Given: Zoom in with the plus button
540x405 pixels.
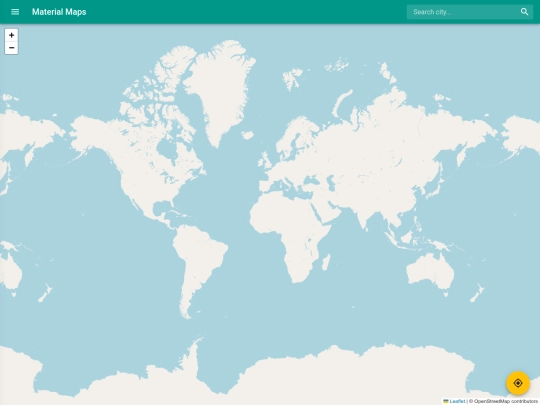Looking at the screenshot, I should 11,35.
